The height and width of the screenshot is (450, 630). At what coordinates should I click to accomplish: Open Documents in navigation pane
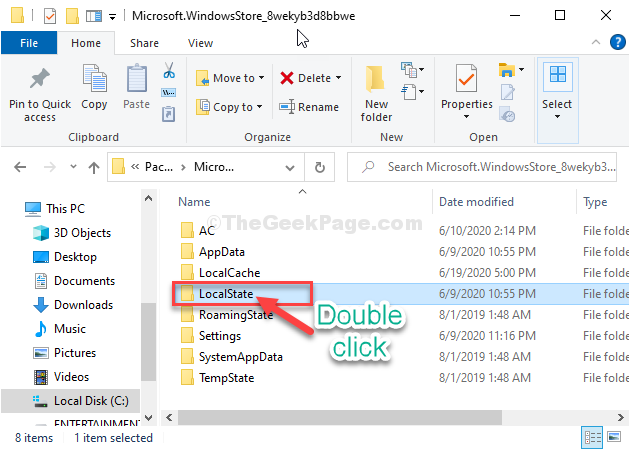[x=74, y=281]
